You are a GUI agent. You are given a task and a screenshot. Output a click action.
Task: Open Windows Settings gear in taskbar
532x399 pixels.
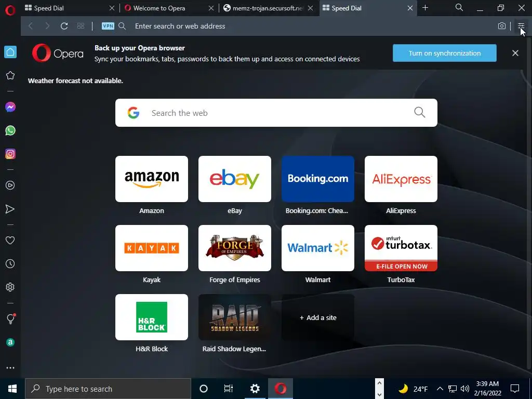tap(255, 389)
